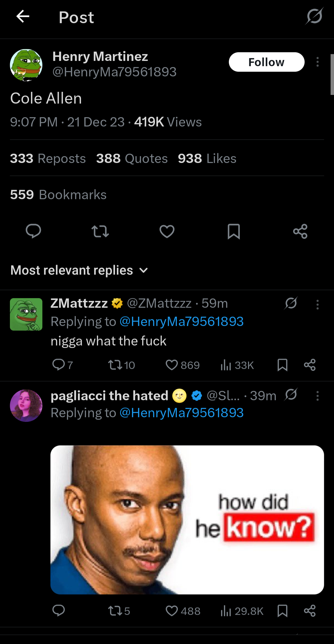Repost the main Cole Allen post
This screenshot has height=644, width=334.
[100, 231]
